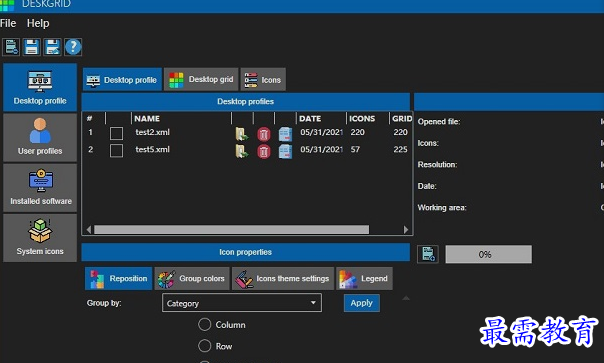This screenshot has width=604, height=363.
Task: Click the 0% progress bar
Action: pyautogui.click(x=488, y=254)
